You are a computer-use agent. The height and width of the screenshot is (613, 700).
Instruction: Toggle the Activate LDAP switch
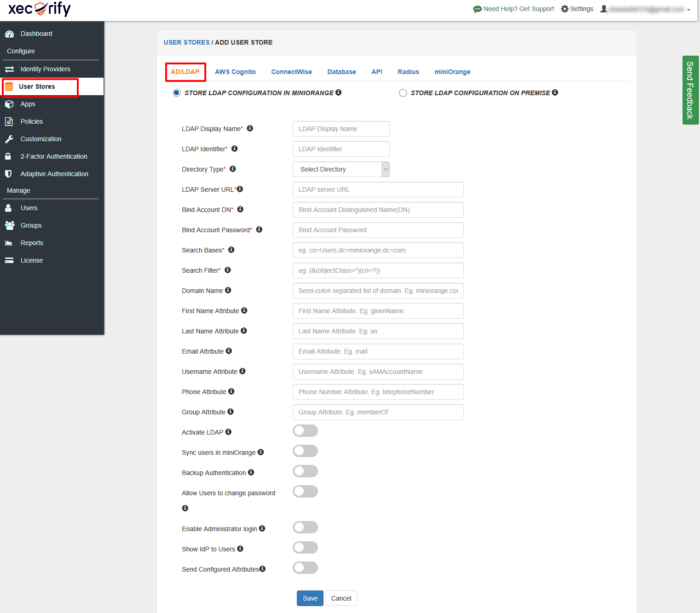click(x=305, y=431)
